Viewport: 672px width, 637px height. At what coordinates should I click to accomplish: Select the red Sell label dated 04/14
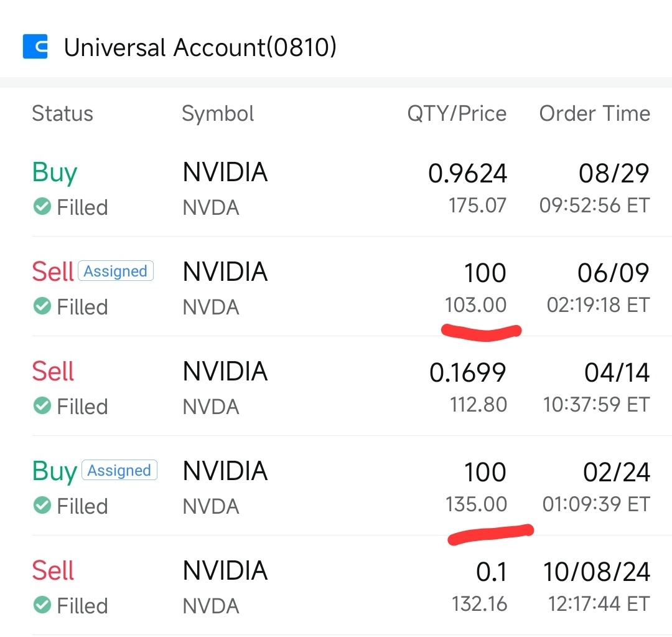click(53, 371)
